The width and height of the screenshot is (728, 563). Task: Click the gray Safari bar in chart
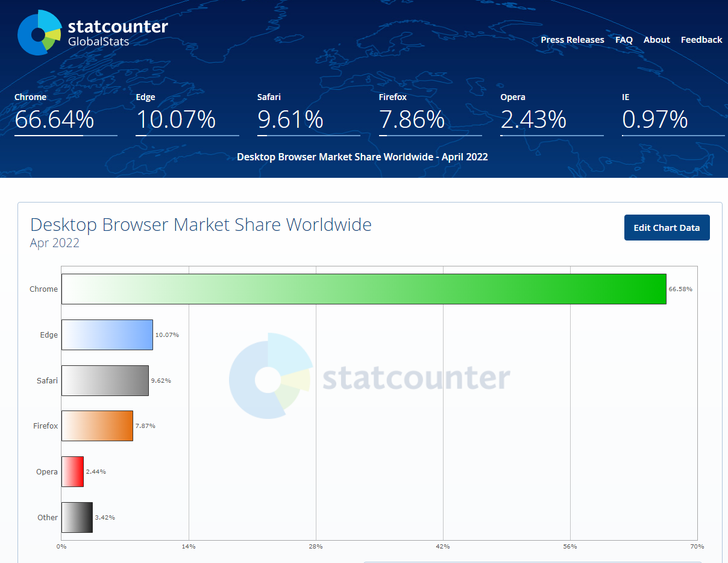pos(105,380)
